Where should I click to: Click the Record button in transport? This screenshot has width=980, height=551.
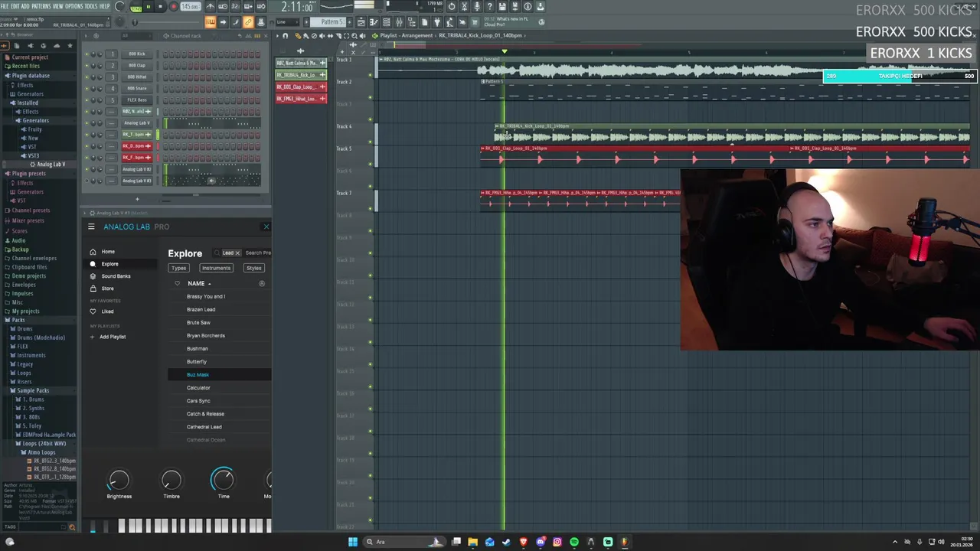tap(173, 6)
